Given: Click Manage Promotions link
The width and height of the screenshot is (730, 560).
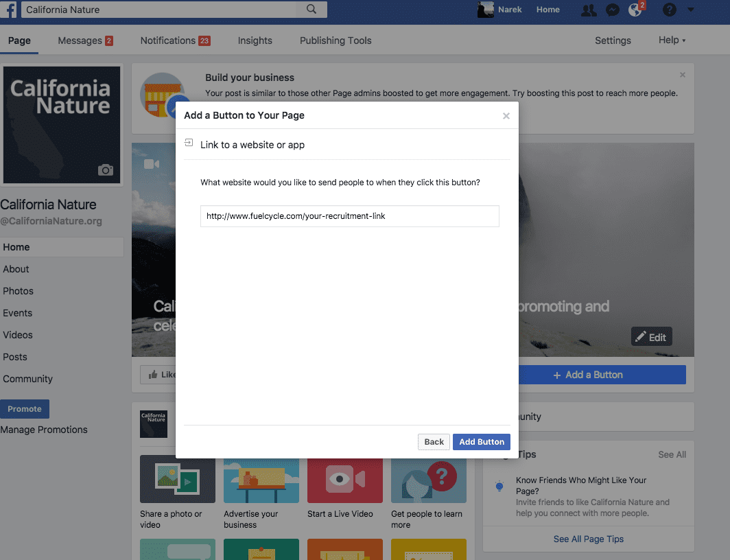Looking at the screenshot, I should (44, 430).
